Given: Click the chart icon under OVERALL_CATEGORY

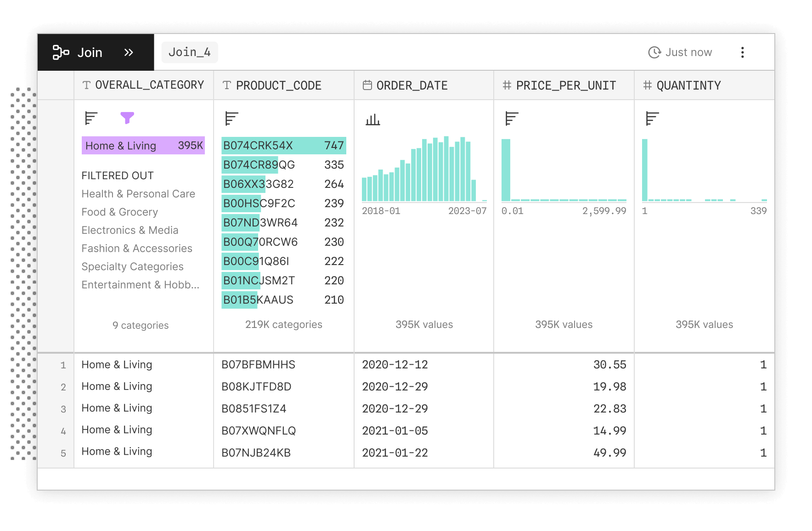Looking at the screenshot, I should 91,118.
